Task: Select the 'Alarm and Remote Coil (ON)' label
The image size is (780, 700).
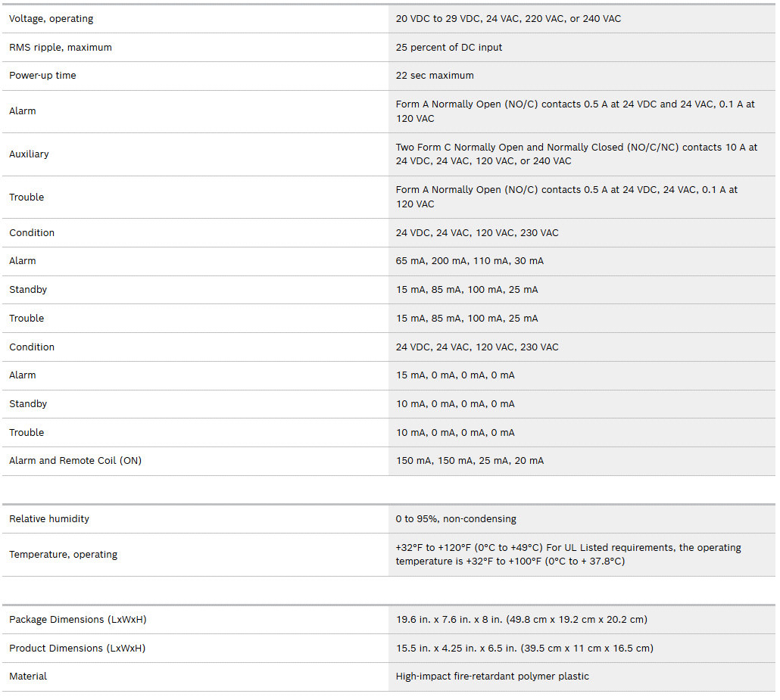Action: point(75,461)
